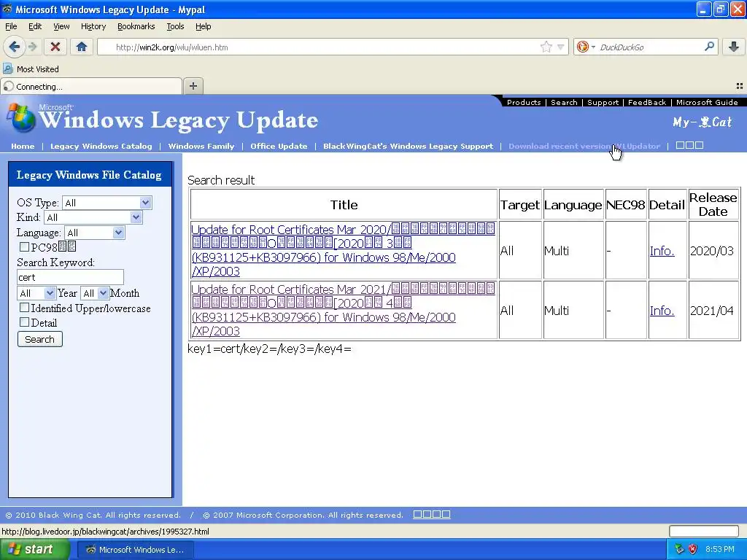This screenshot has width=747, height=560.
Task: Click the 2020/03 release date cell
Action: point(712,251)
